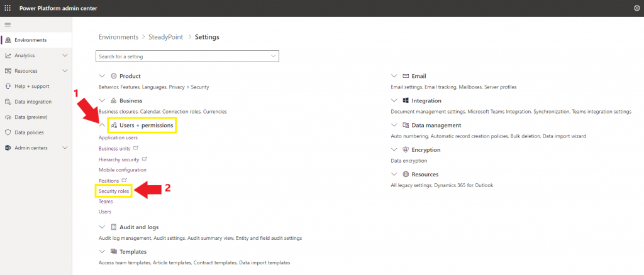Click the Data policies shield icon
Image resolution: width=644 pixels, height=275 pixels.
(8, 132)
